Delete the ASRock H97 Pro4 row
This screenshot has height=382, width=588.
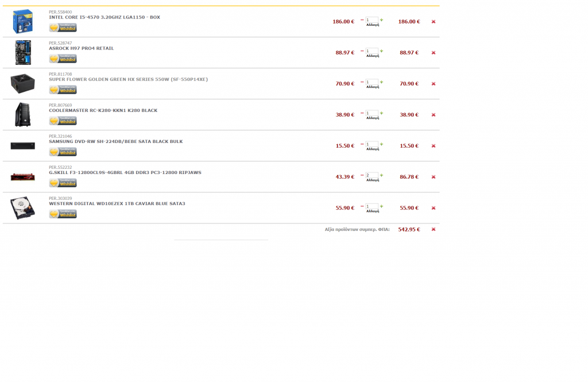point(433,53)
